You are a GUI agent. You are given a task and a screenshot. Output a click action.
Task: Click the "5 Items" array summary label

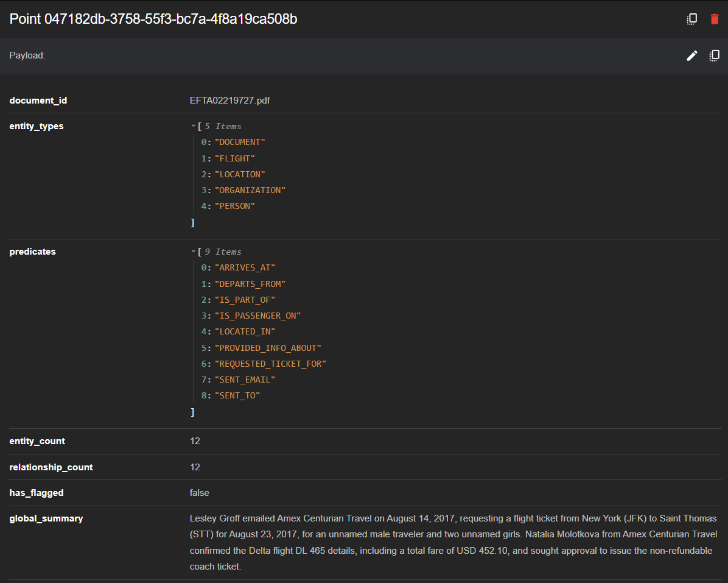[223, 126]
